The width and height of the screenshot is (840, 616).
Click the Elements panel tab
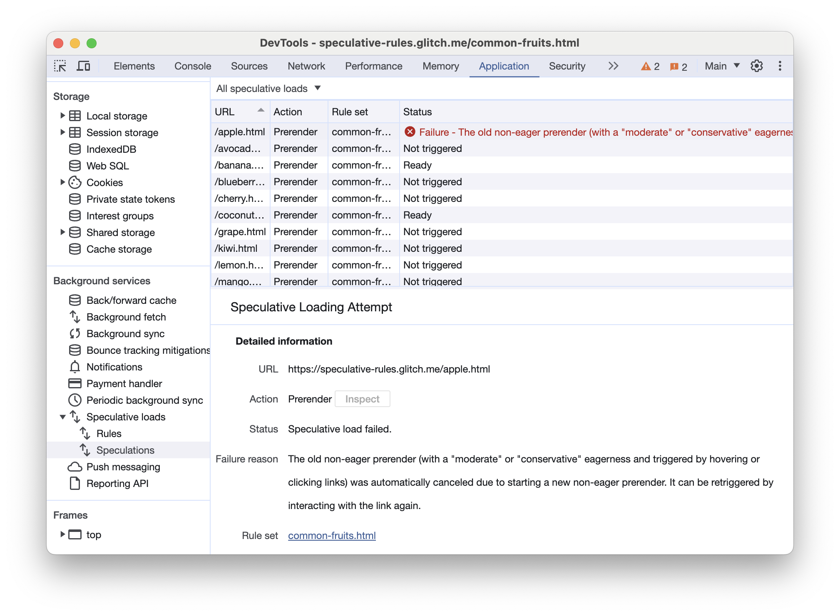pos(134,66)
